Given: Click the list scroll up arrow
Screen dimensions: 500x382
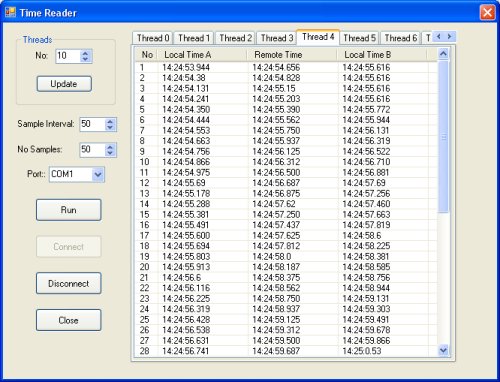Looking at the screenshot, I should [x=443, y=54].
